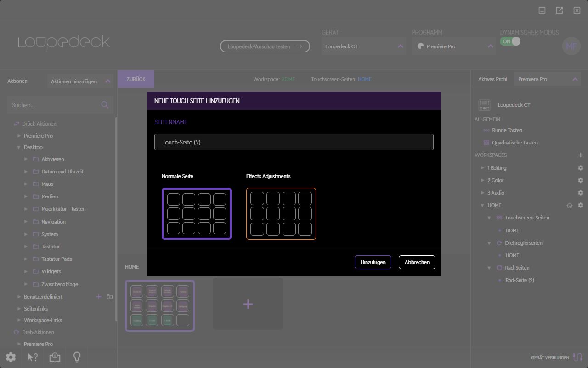
Task: Click the ZURÜCK button
Action: tap(136, 79)
